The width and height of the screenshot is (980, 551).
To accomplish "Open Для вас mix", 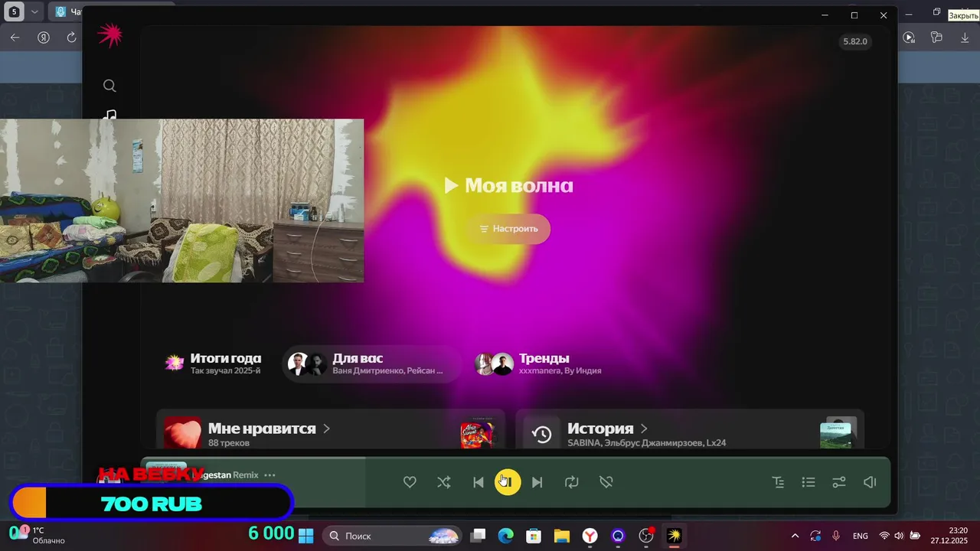I will pyautogui.click(x=373, y=364).
